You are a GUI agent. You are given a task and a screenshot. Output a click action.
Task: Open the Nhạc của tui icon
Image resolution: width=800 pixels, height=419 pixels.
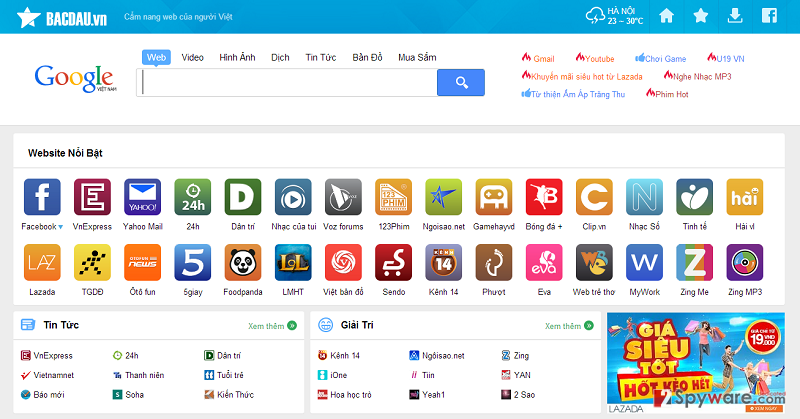pyautogui.click(x=293, y=197)
